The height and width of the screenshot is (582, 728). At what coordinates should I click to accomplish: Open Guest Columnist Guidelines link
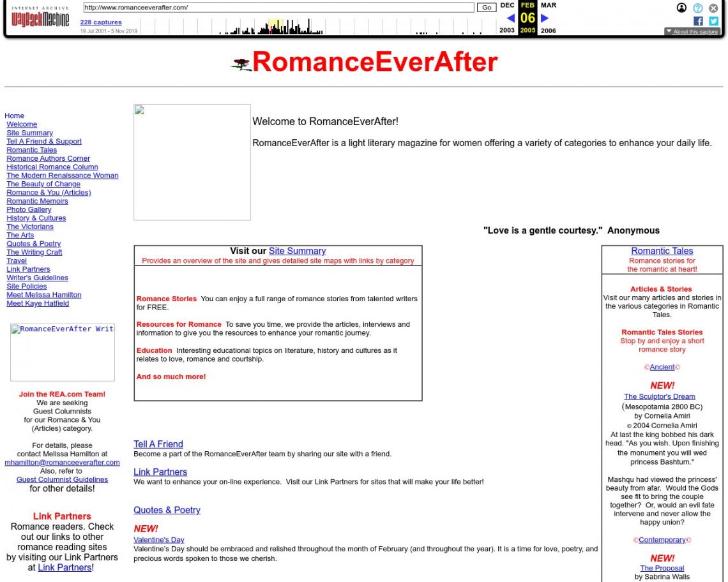point(62,479)
